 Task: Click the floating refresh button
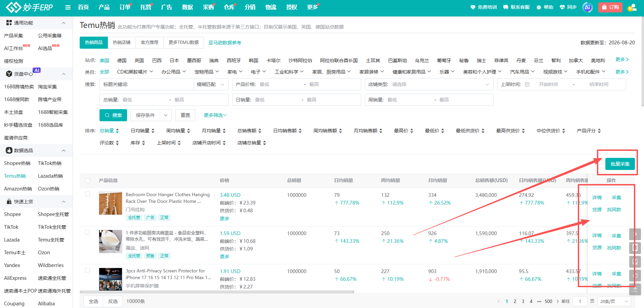(635, 275)
